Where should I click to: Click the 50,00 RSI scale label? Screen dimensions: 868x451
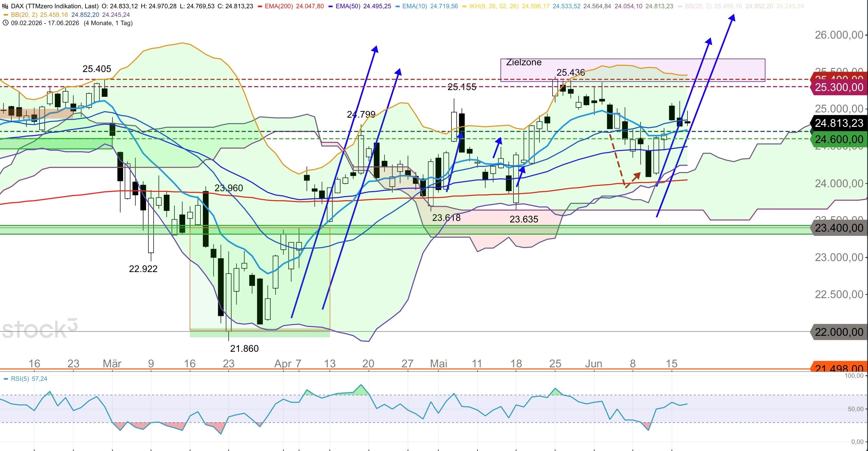(856, 409)
